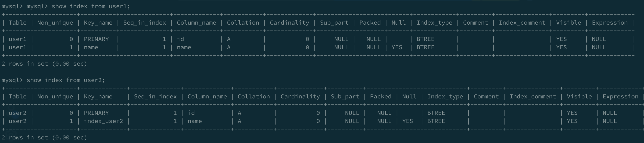This screenshot has height=143, width=644.
Task: Click Index_comment header in the user2 table
Action: coord(533,96)
